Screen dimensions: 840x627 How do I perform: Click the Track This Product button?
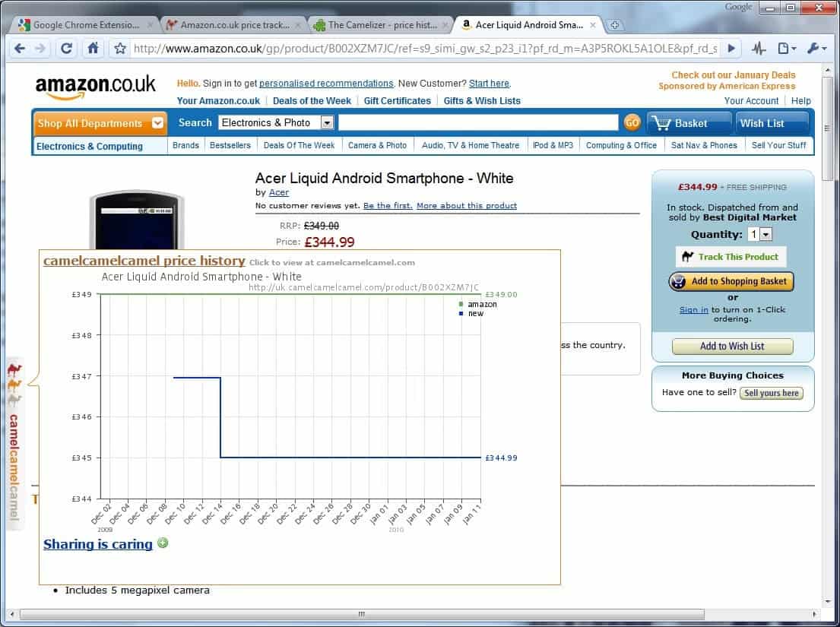click(x=731, y=256)
